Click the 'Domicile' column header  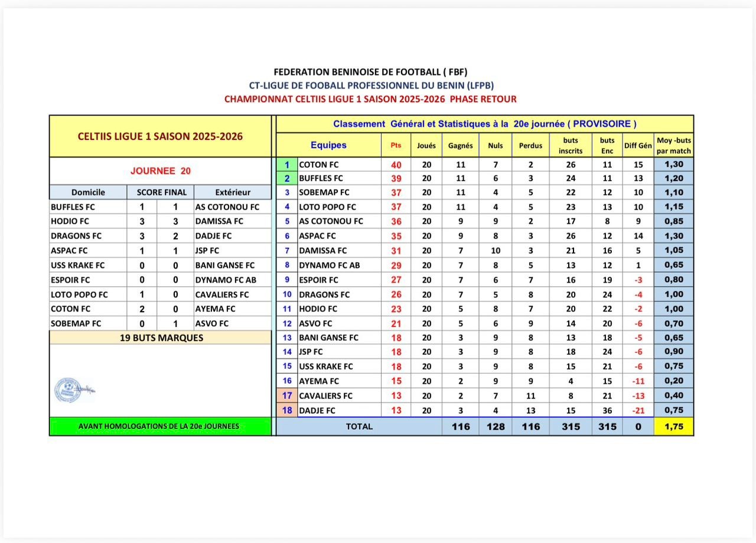(88, 192)
